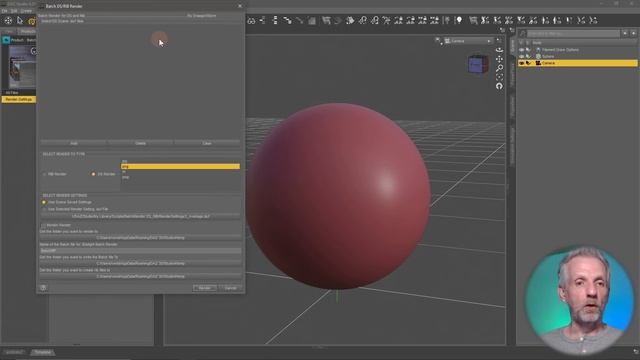Click the render settings .duf file path button
The width and height of the screenshot is (640, 360).
(140, 216)
